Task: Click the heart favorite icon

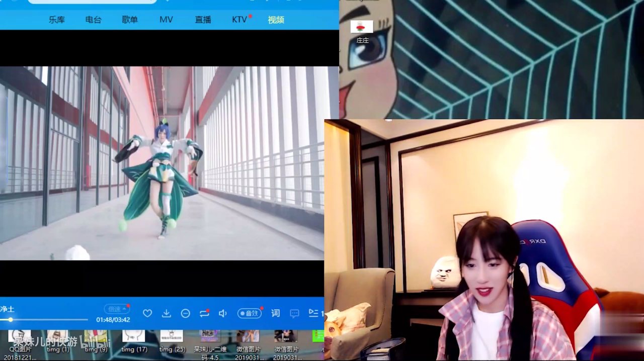Action: (x=147, y=313)
